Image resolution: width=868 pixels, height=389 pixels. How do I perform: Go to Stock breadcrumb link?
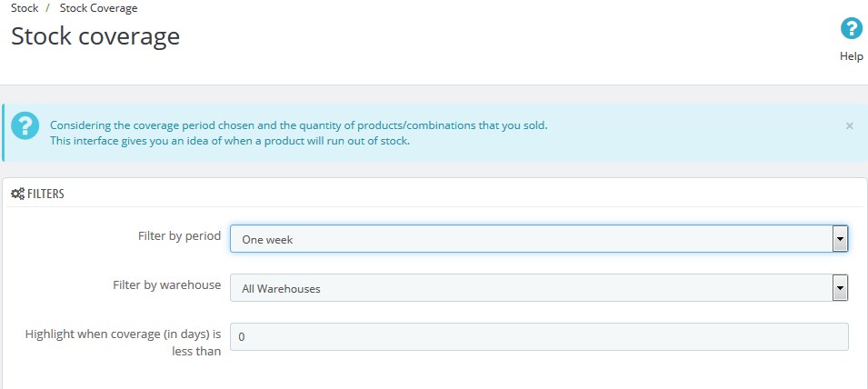pos(25,8)
